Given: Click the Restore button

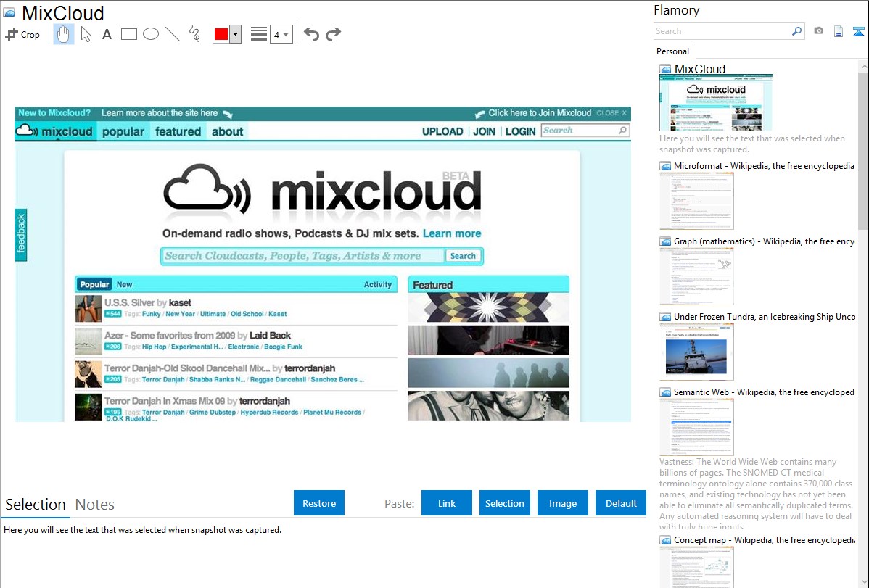Looking at the screenshot, I should pyautogui.click(x=319, y=503).
